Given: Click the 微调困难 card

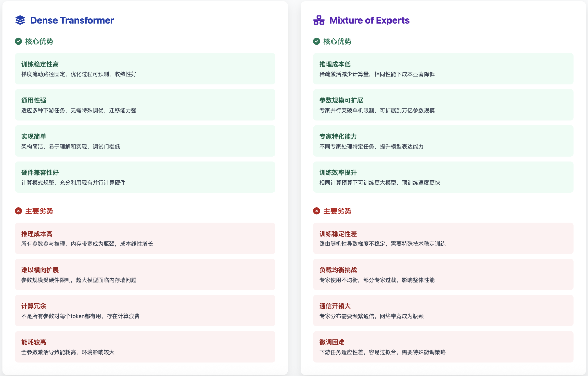Looking at the screenshot, I should click(x=443, y=347).
